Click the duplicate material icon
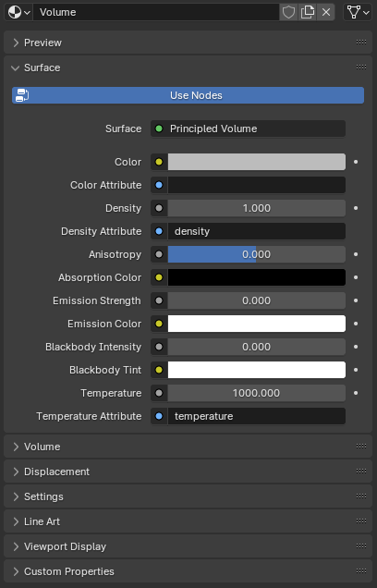 tap(308, 12)
